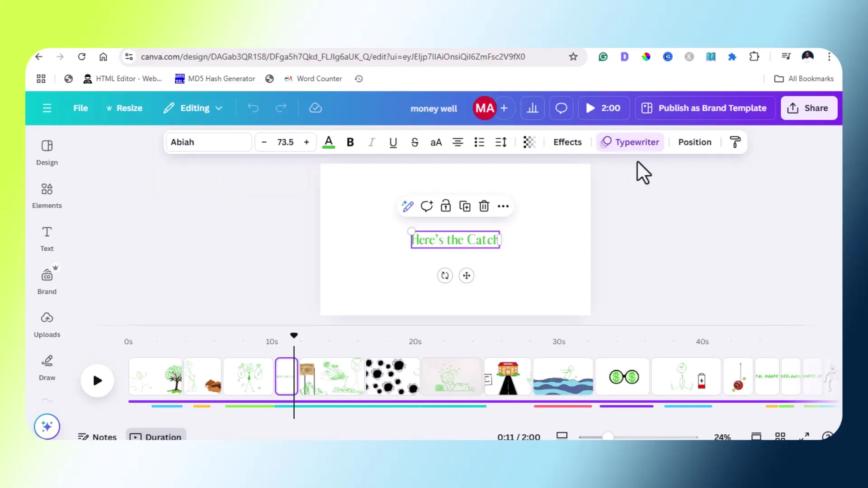Toggle bold formatting
The height and width of the screenshot is (488, 868).
click(x=350, y=142)
